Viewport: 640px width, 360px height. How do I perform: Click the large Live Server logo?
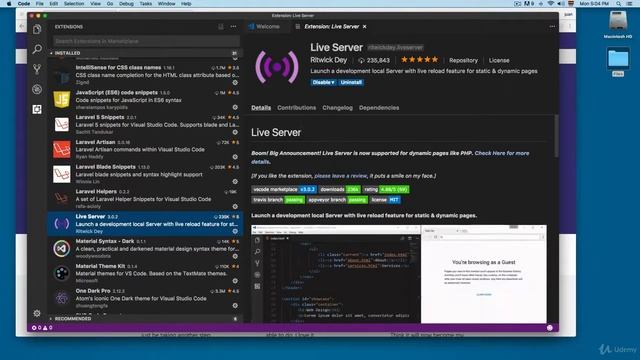click(x=277, y=67)
